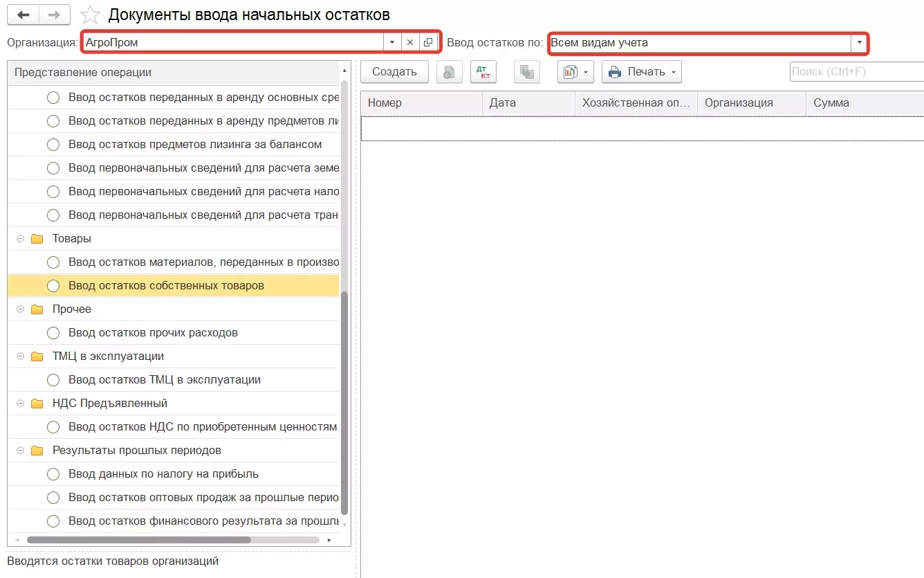Image resolution: width=924 pixels, height=578 pixels.
Task: Click the 'Результаты прошлых периодов' group label
Action: pos(137,451)
